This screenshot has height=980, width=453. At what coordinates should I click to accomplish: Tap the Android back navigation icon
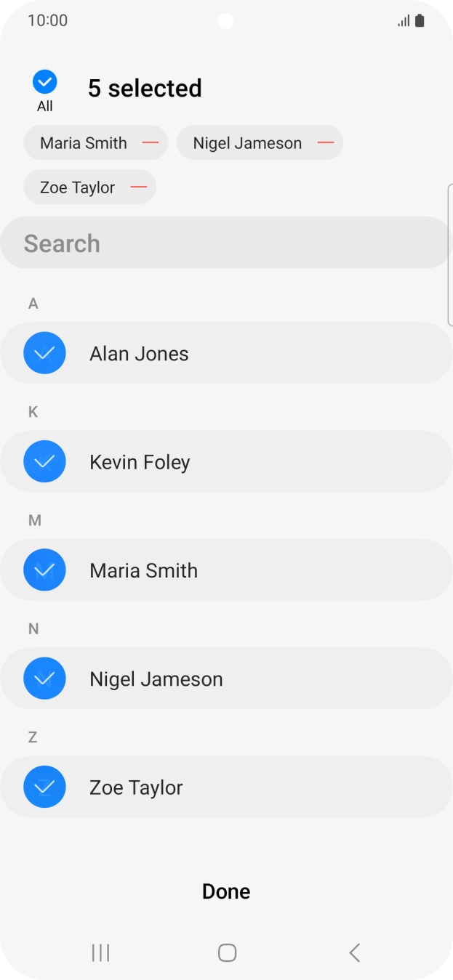click(x=354, y=952)
